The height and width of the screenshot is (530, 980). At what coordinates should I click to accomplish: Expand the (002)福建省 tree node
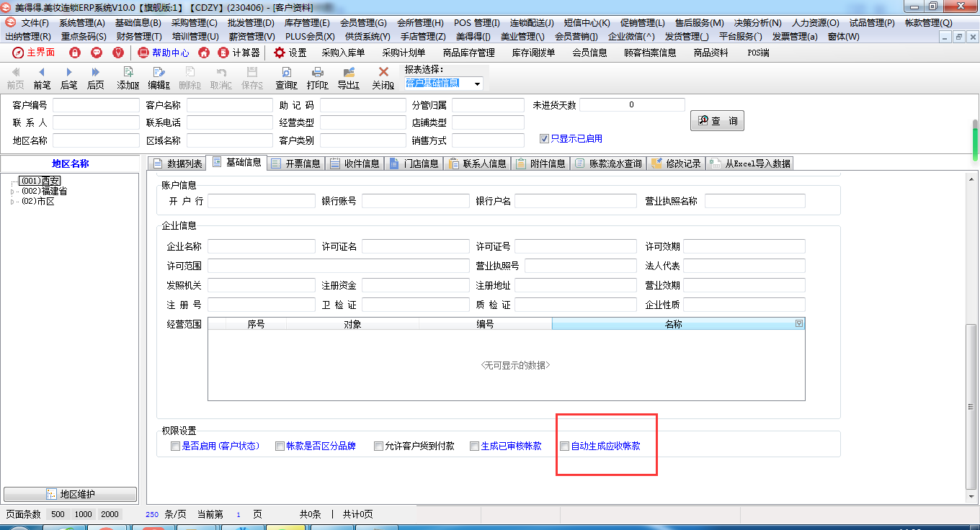coord(12,192)
